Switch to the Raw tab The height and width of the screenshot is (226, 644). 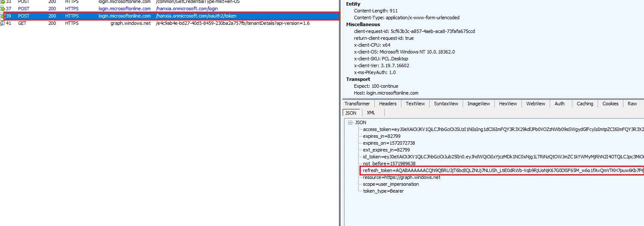[632, 104]
